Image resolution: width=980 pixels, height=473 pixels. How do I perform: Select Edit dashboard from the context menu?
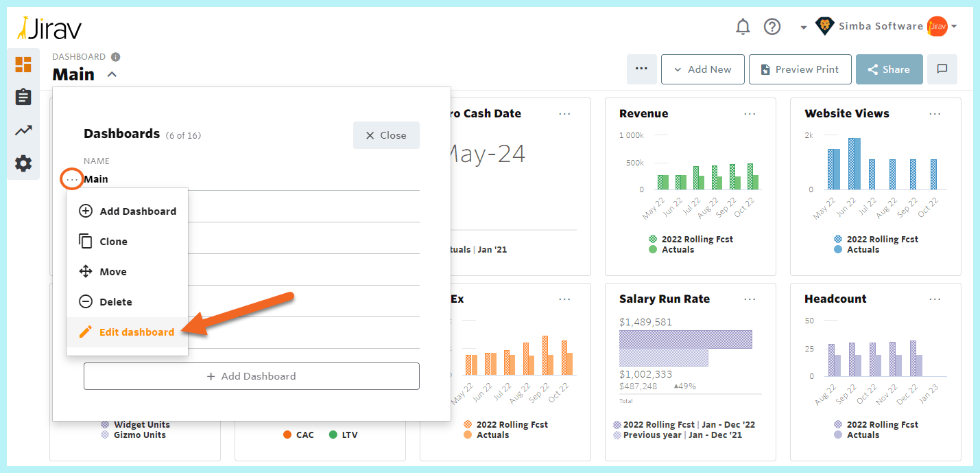(136, 332)
